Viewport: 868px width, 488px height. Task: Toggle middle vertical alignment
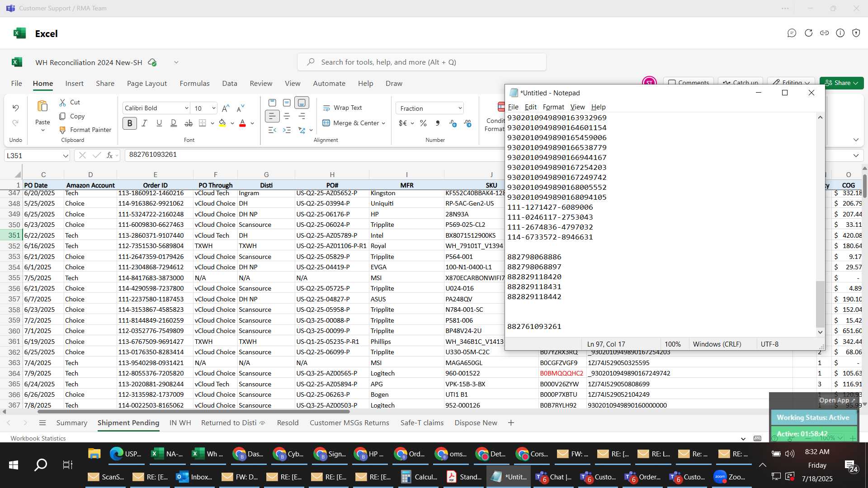pos(287,103)
